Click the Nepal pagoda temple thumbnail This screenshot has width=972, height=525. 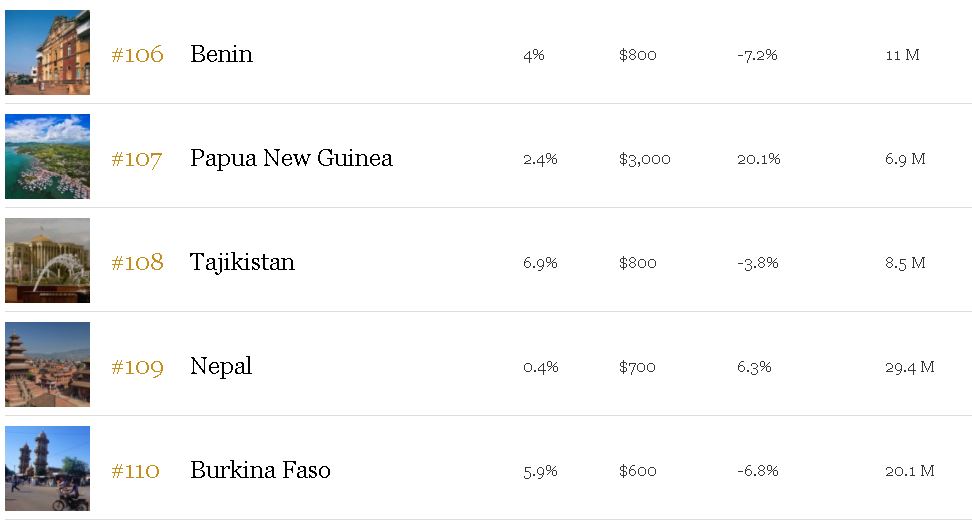point(47,365)
